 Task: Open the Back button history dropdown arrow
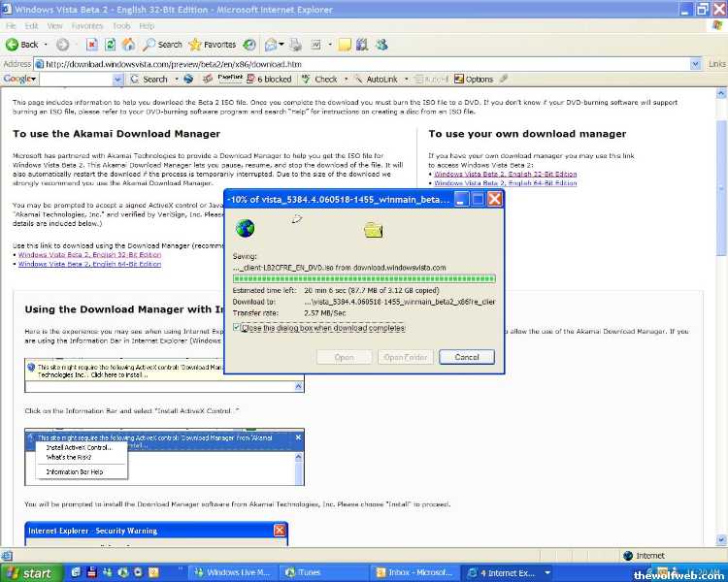point(46,45)
